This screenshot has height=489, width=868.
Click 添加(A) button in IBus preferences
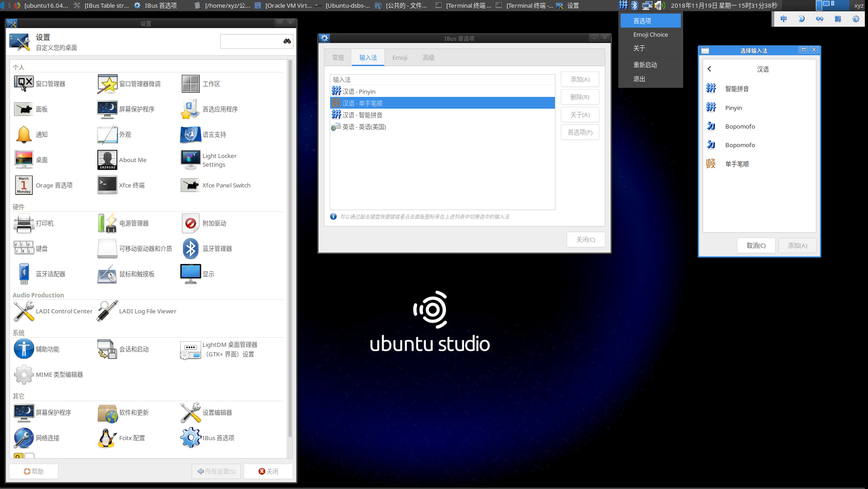(580, 79)
